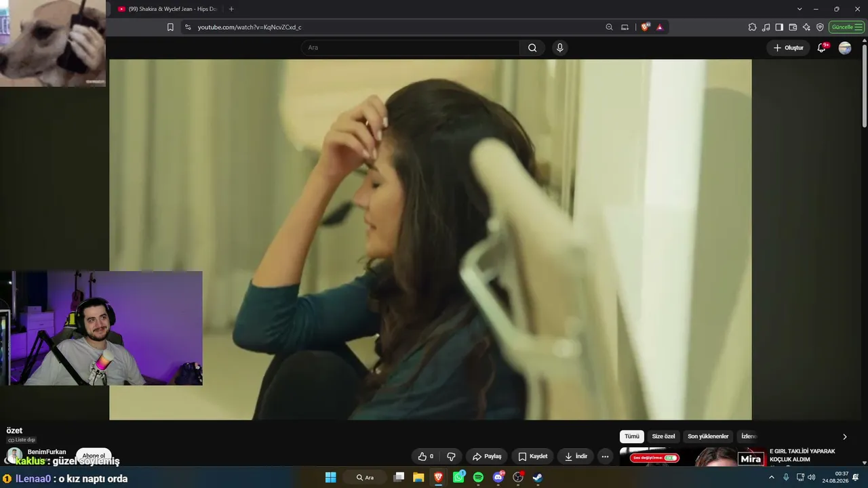Dislike the video with thumbs-down button
This screenshot has height=488, width=868.
(451, 456)
